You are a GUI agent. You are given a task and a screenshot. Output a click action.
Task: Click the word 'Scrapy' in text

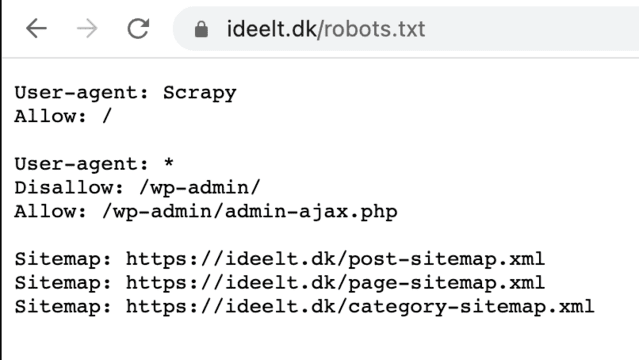coord(200,93)
